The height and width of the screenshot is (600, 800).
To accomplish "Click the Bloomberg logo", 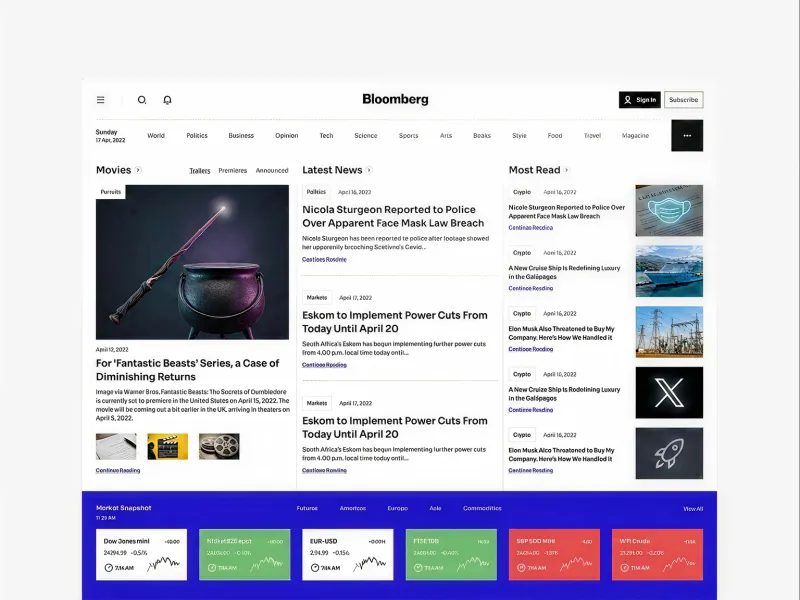I will (395, 99).
